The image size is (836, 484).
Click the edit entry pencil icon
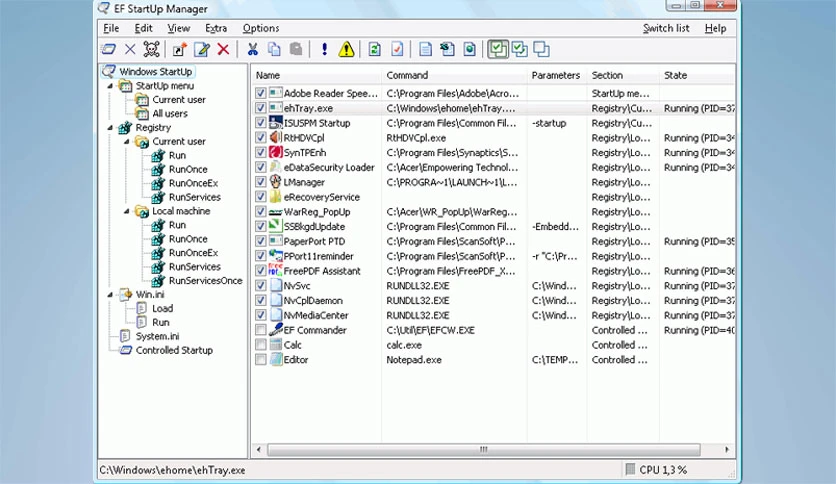(x=202, y=50)
